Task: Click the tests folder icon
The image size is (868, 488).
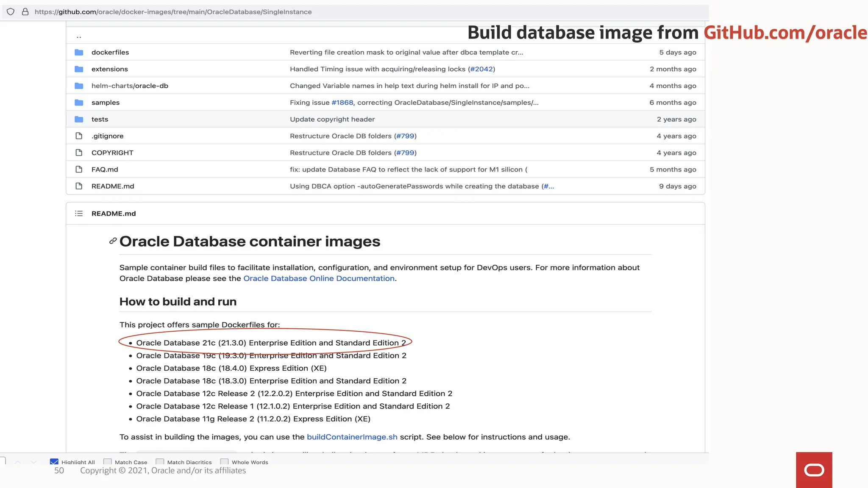Action: pos(79,119)
